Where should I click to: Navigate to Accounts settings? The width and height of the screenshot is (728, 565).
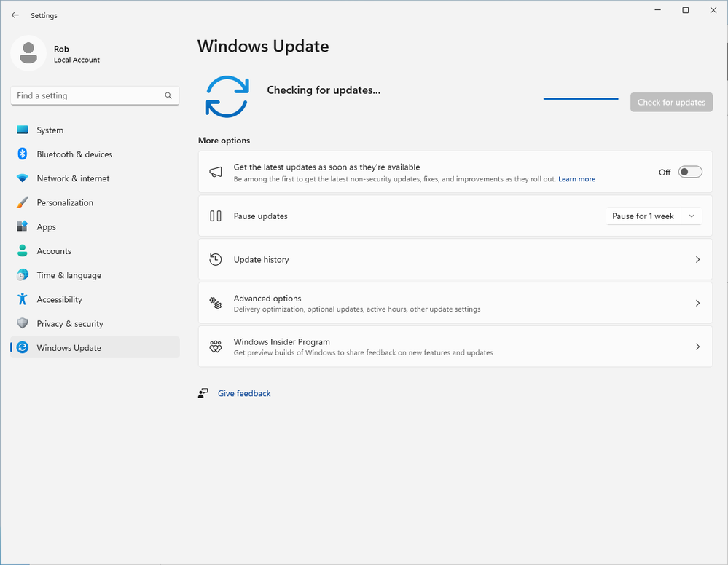click(95, 250)
